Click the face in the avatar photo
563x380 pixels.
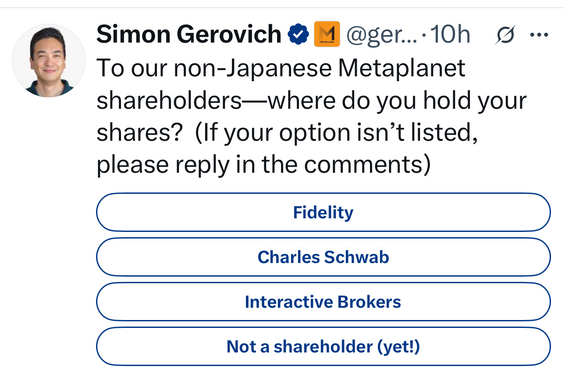[x=48, y=57]
